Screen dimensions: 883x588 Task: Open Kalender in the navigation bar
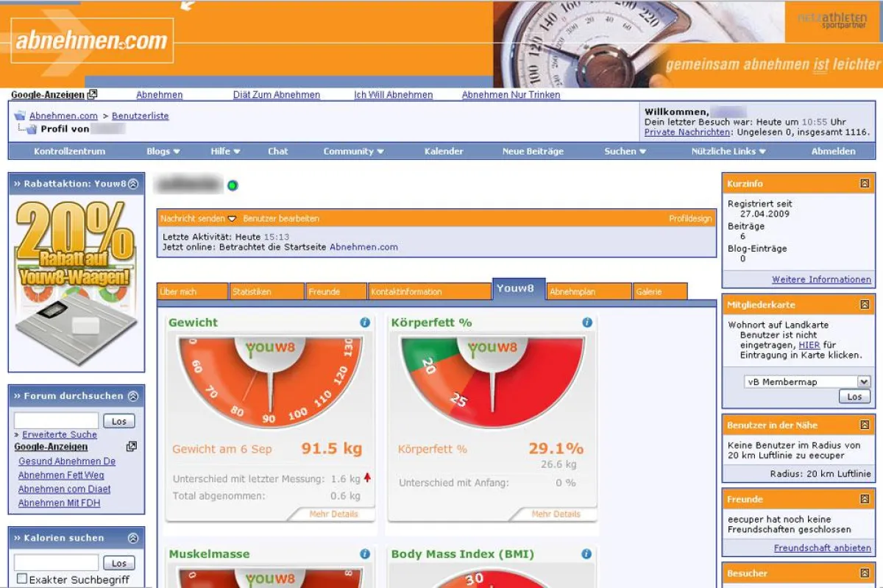(444, 151)
